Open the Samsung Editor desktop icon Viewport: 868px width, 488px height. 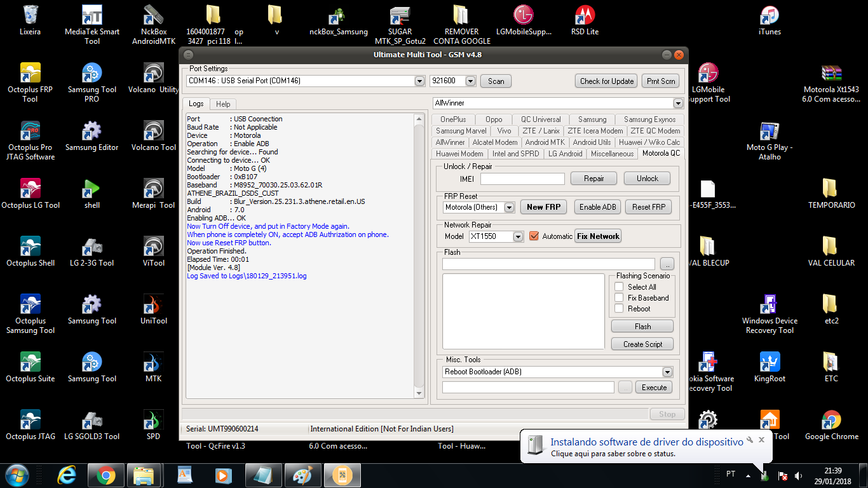pyautogui.click(x=92, y=136)
